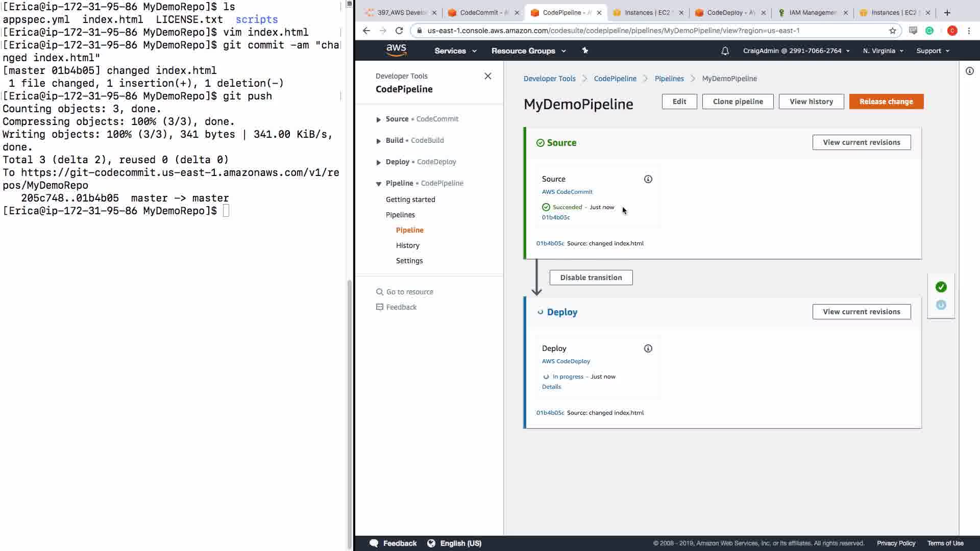This screenshot has height=551, width=980.
Task: Click the browser reload icon
Action: coord(399,31)
